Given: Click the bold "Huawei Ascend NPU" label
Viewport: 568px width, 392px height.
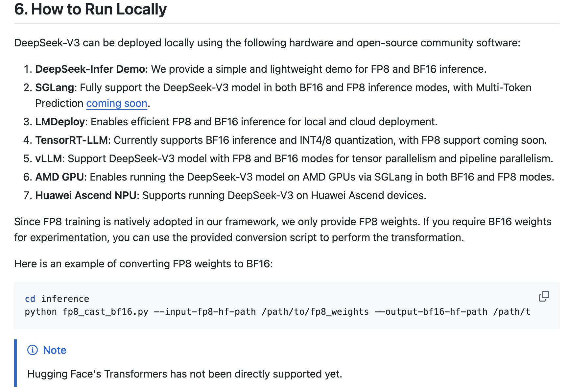Looking at the screenshot, I should [85, 196].
